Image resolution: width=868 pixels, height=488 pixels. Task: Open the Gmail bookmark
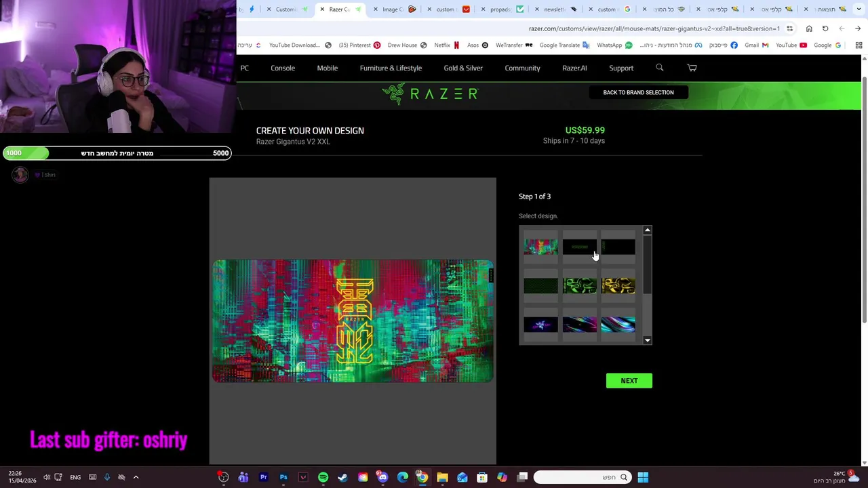(x=756, y=45)
